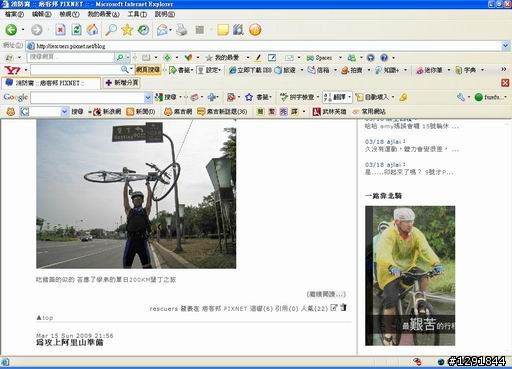
Task: Open the 編輯(E) menu
Action: pos(41,14)
